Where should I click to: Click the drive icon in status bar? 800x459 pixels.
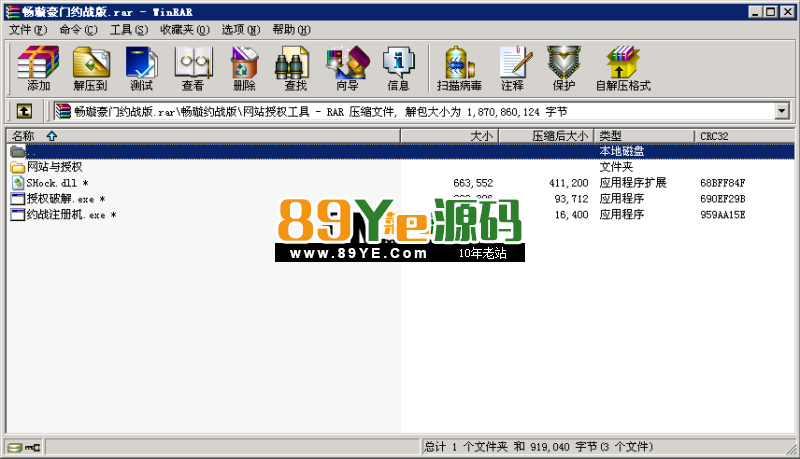[x=15, y=447]
